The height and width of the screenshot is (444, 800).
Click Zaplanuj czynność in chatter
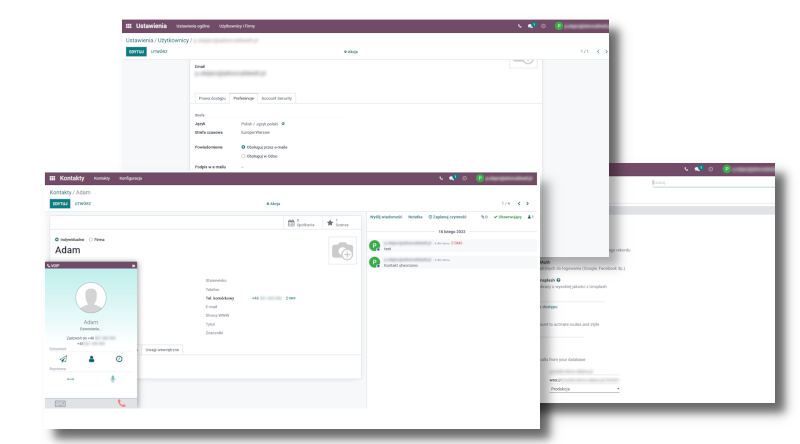(x=447, y=217)
